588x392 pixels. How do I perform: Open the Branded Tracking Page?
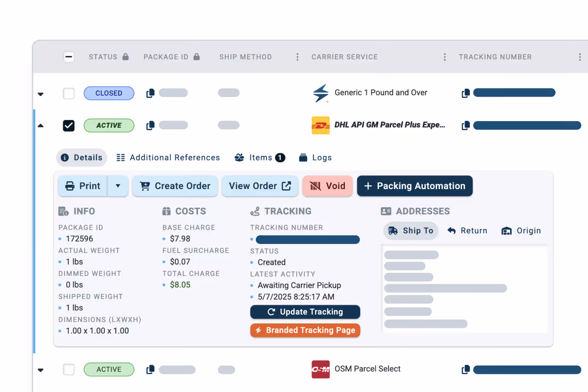coord(305,330)
